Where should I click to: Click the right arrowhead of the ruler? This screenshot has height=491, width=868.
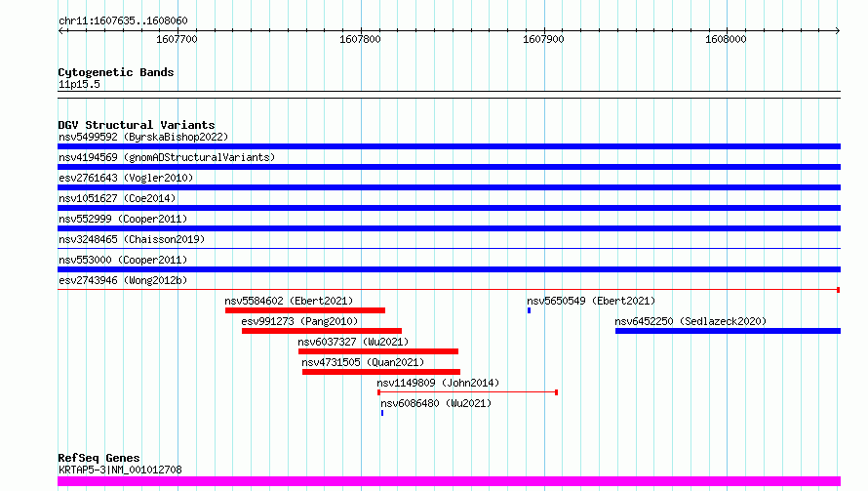point(838,30)
